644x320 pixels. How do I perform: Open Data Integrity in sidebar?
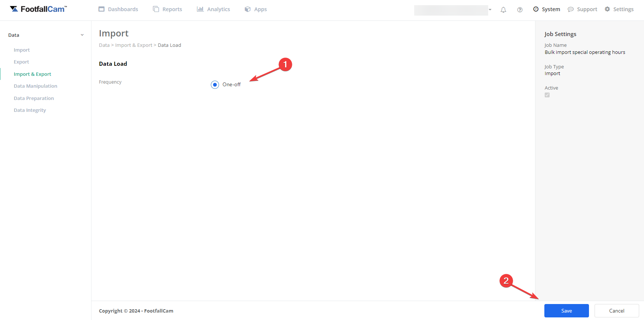coord(30,110)
